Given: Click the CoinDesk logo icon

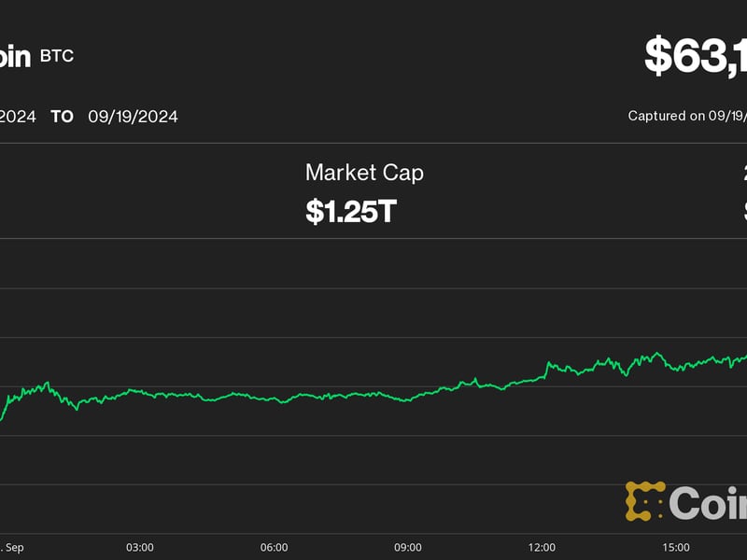Looking at the screenshot, I should click(x=645, y=501).
